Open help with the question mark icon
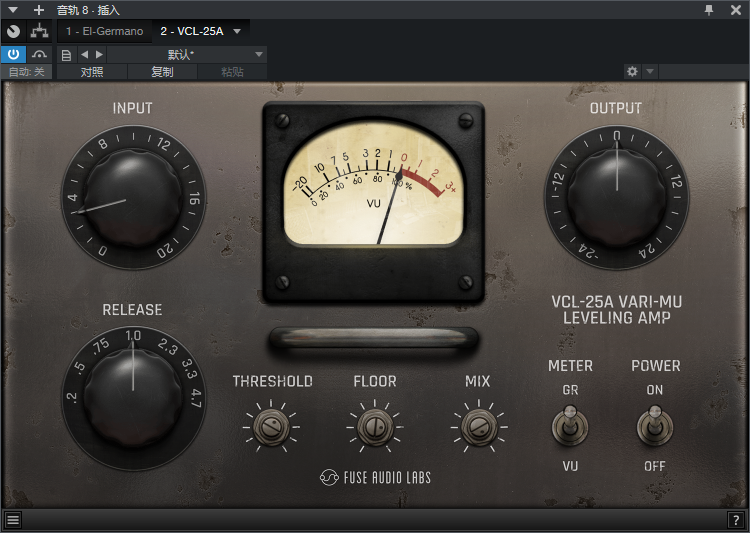The image size is (750, 533). [x=735, y=520]
